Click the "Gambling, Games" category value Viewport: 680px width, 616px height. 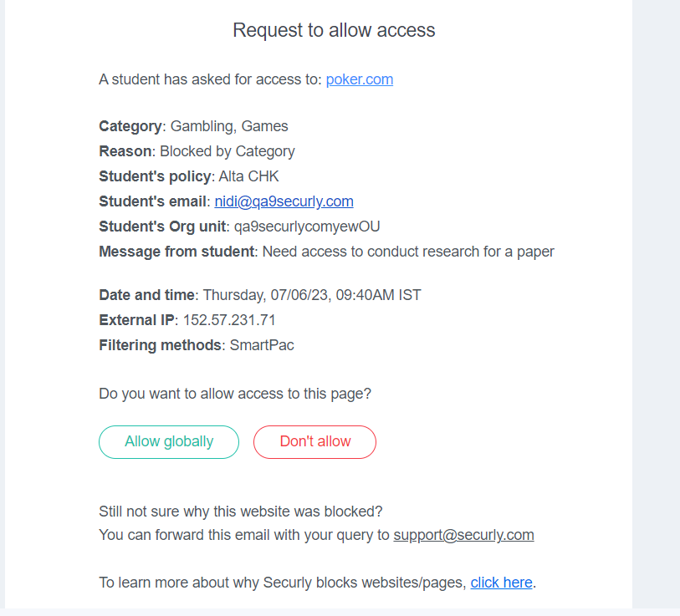[x=229, y=126]
